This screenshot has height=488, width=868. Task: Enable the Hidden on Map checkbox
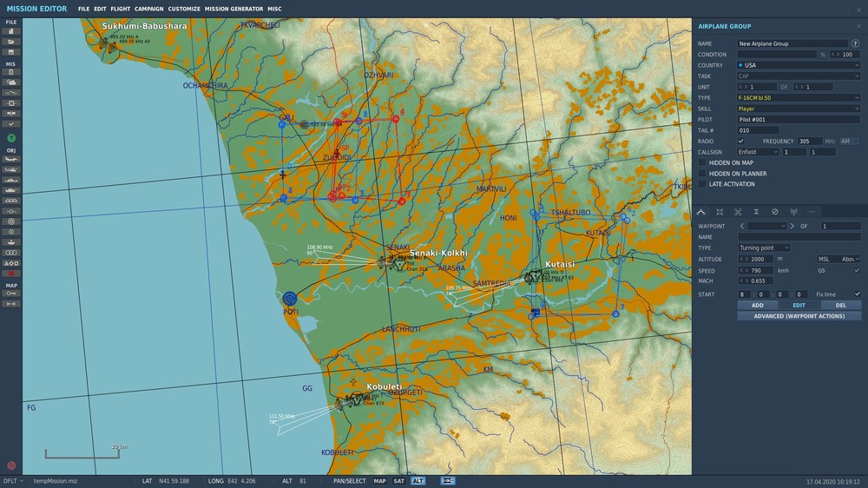point(702,163)
